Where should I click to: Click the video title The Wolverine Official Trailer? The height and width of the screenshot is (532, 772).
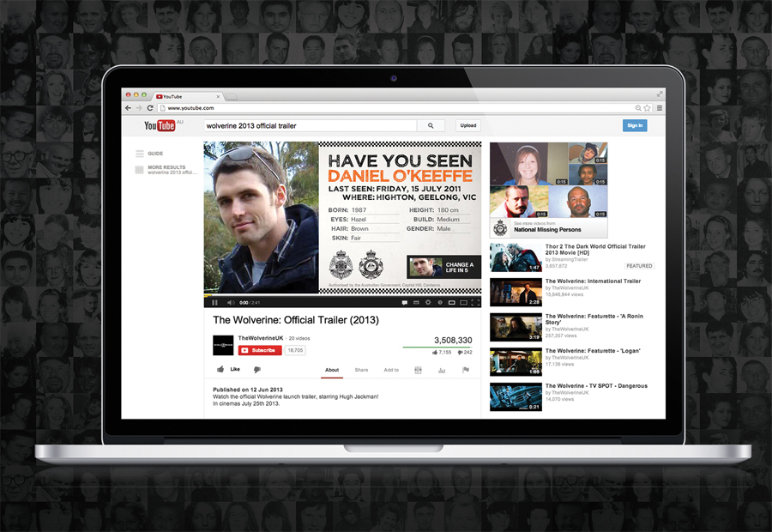[x=296, y=320]
